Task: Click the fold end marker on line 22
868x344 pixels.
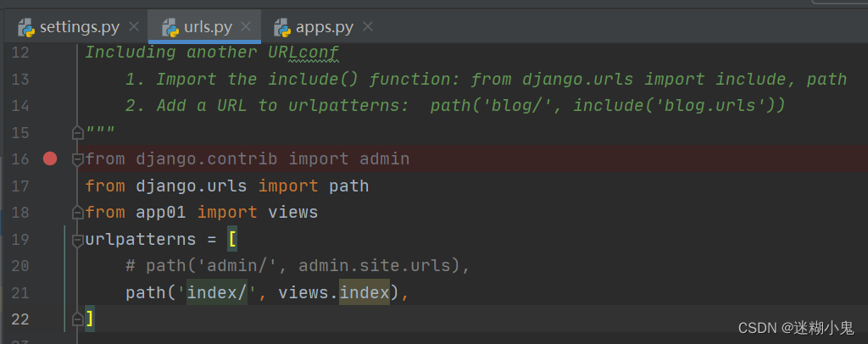Action: [x=77, y=319]
